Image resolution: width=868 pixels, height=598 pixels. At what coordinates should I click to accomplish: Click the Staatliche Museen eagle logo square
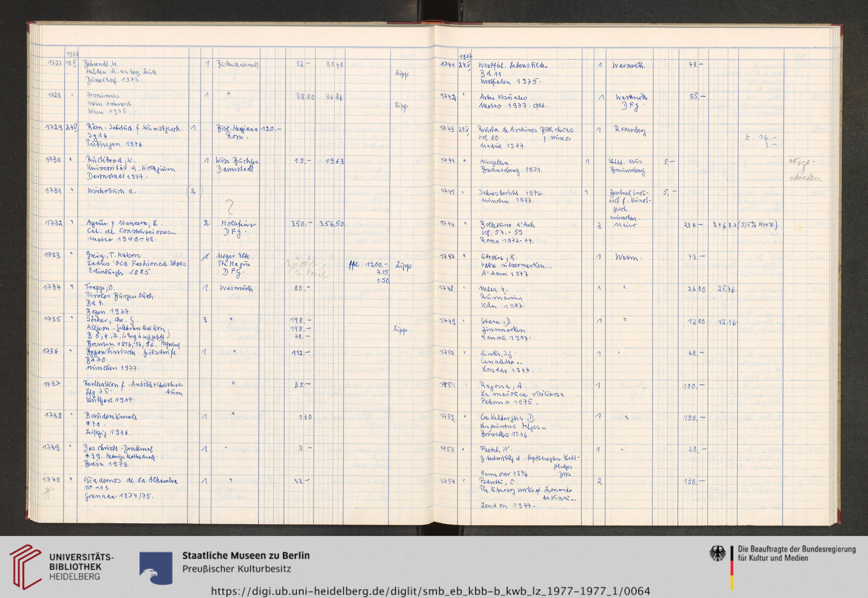156,568
